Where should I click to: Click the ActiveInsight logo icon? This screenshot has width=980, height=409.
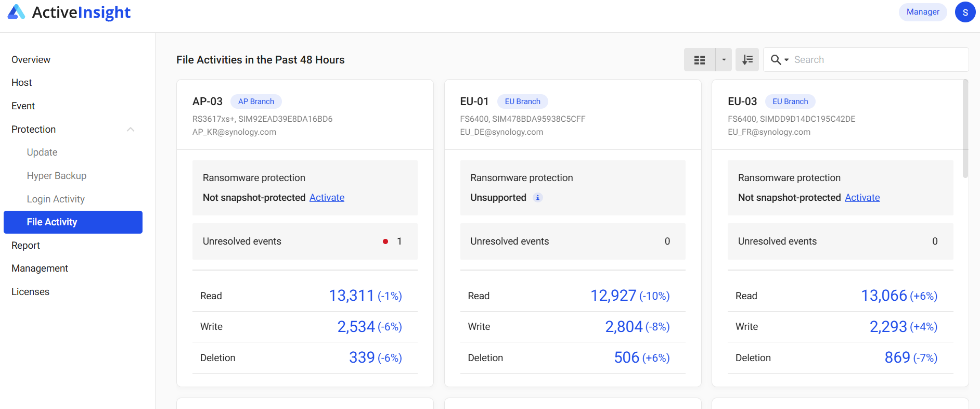[17, 12]
